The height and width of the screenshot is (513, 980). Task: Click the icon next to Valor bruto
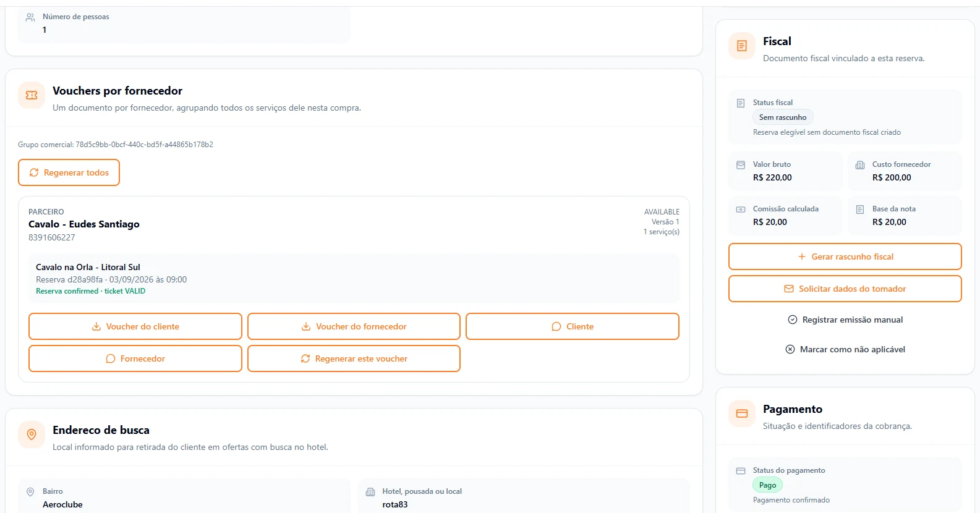[x=741, y=165]
